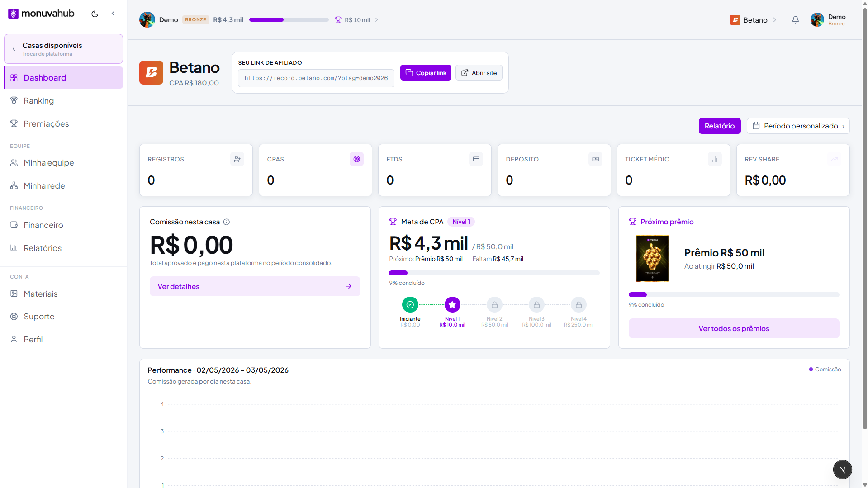
Task: Click the Relatório button
Action: click(720, 126)
